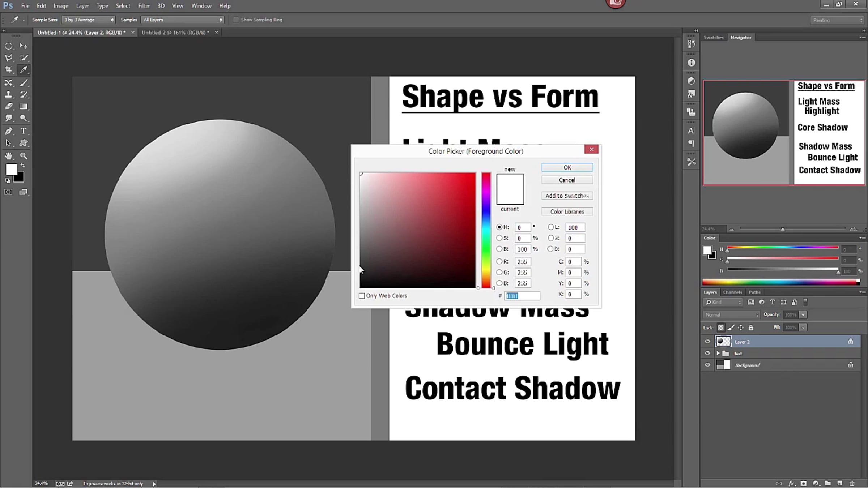Select the Type tool

24,131
